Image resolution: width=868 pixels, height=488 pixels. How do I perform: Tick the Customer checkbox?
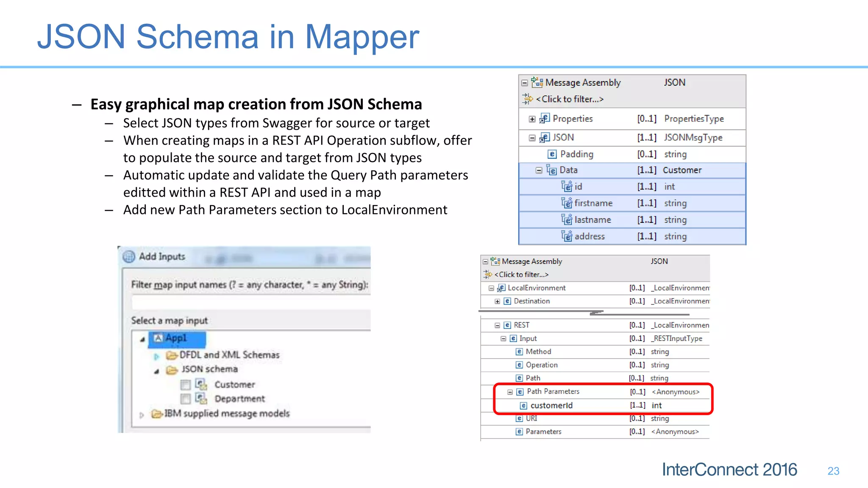(x=185, y=385)
